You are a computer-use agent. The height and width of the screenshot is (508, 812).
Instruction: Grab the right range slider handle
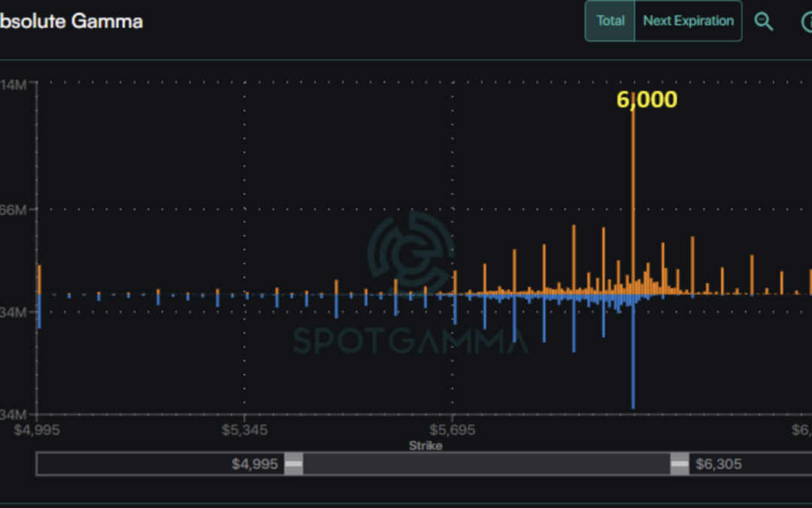tap(680, 464)
